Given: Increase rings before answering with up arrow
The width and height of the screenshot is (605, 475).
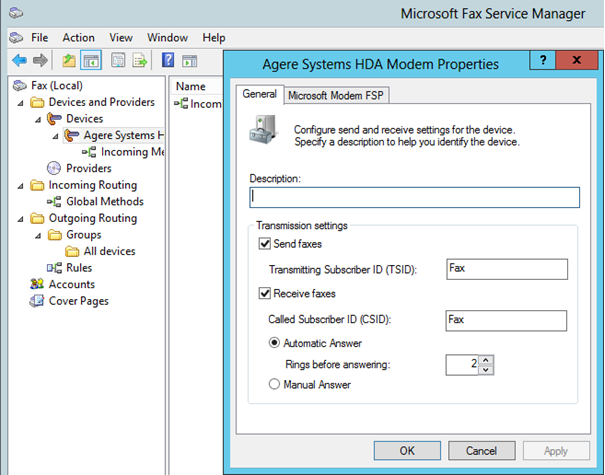Looking at the screenshot, I should 486,359.
